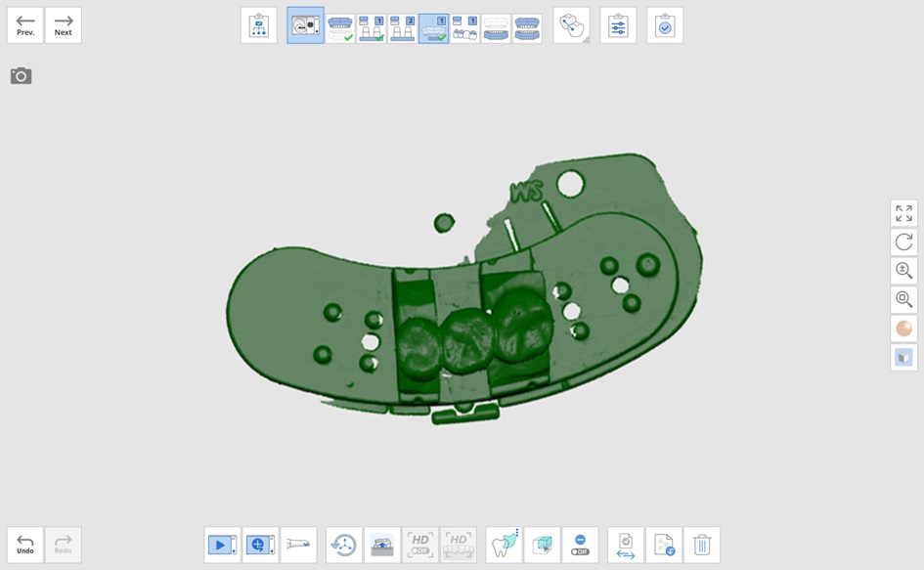Open the model stage numbered 2
Image resolution: width=924 pixels, height=570 pixels.
[x=403, y=28]
